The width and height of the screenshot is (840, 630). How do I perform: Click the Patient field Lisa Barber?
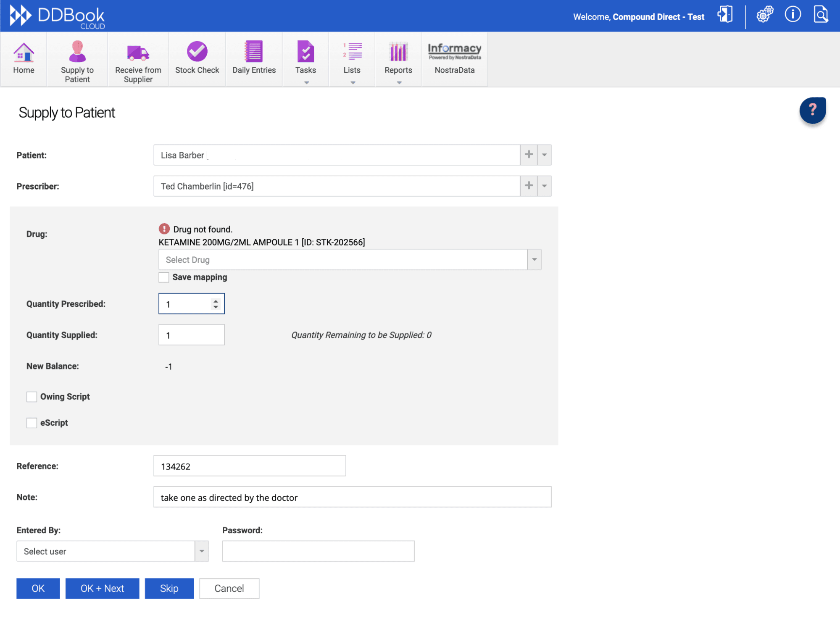[x=337, y=155]
